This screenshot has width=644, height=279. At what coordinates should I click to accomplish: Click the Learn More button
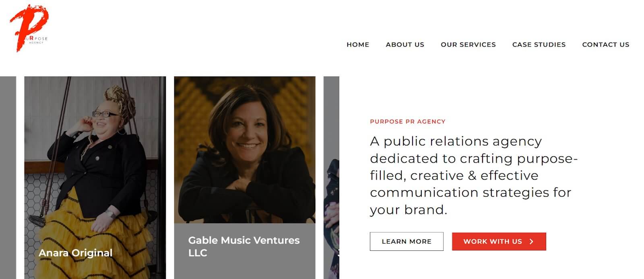[x=407, y=241]
